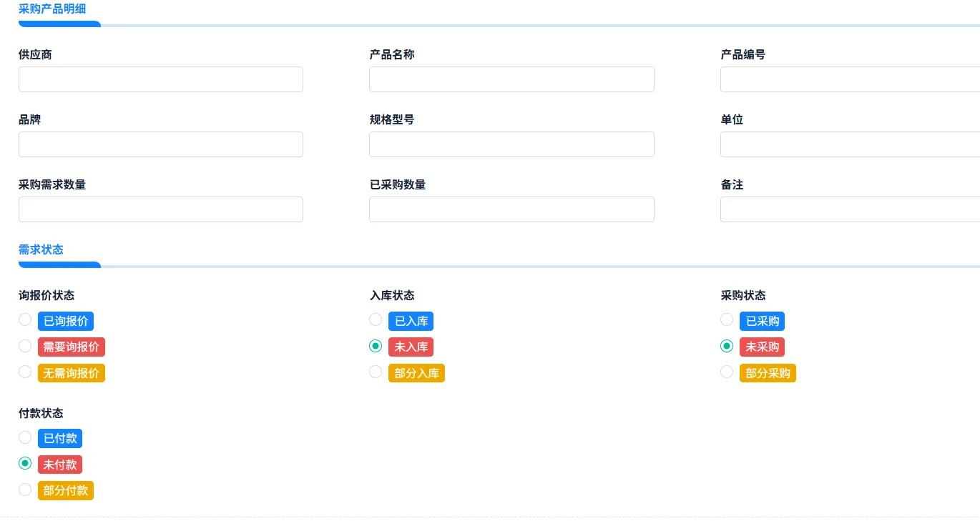Select the 需要询报价 radio option
The width and height of the screenshot is (980, 521).
point(25,346)
